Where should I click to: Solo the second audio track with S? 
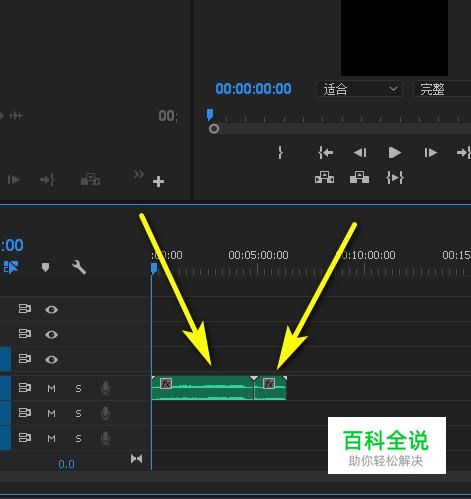[78, 414]
